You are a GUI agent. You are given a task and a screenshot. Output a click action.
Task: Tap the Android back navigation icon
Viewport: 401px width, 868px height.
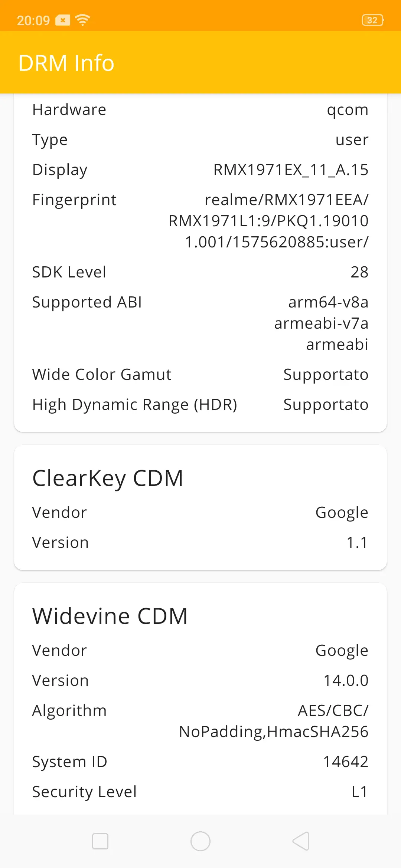coord(301,841)
